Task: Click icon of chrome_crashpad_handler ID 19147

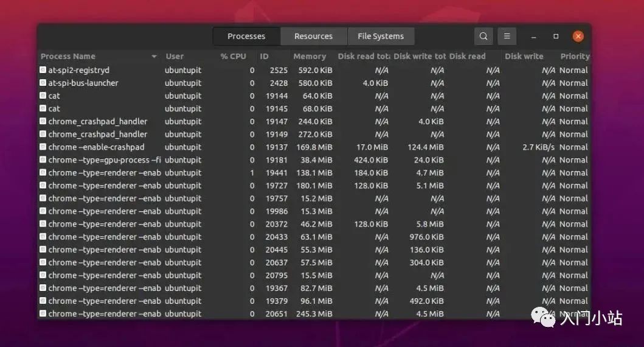Action: [x=43, y=121]
